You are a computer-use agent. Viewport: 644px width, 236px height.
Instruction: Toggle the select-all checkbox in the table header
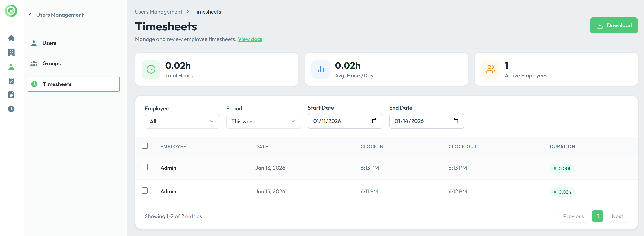coord(145,146)
